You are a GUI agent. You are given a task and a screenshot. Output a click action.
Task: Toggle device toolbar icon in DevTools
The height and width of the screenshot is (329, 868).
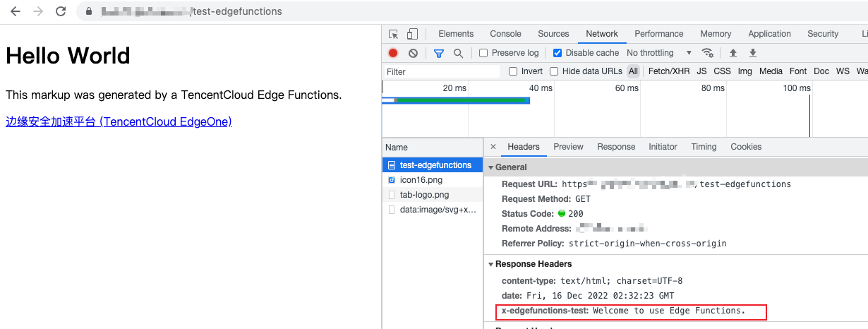coord(412,34)
